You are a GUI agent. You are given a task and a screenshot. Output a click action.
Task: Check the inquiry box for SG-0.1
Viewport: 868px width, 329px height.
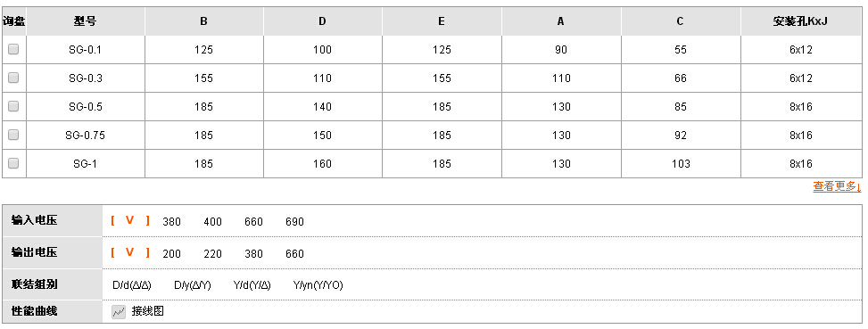[x=13, y=49]
